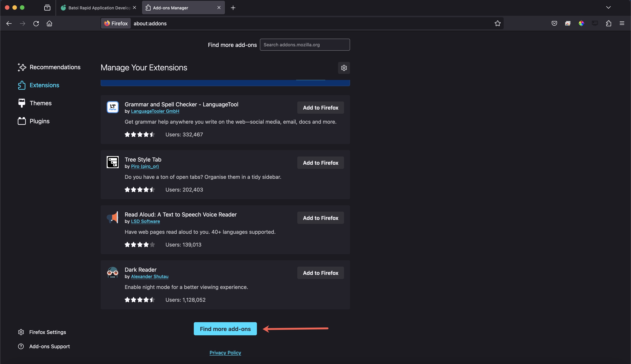
Task: Open LanguageTooler GmbH author link
Action: click(x=155, y=111)
